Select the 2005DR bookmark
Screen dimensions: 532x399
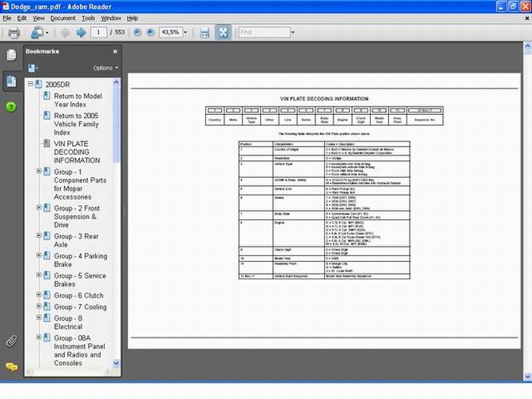coord(58,85)
